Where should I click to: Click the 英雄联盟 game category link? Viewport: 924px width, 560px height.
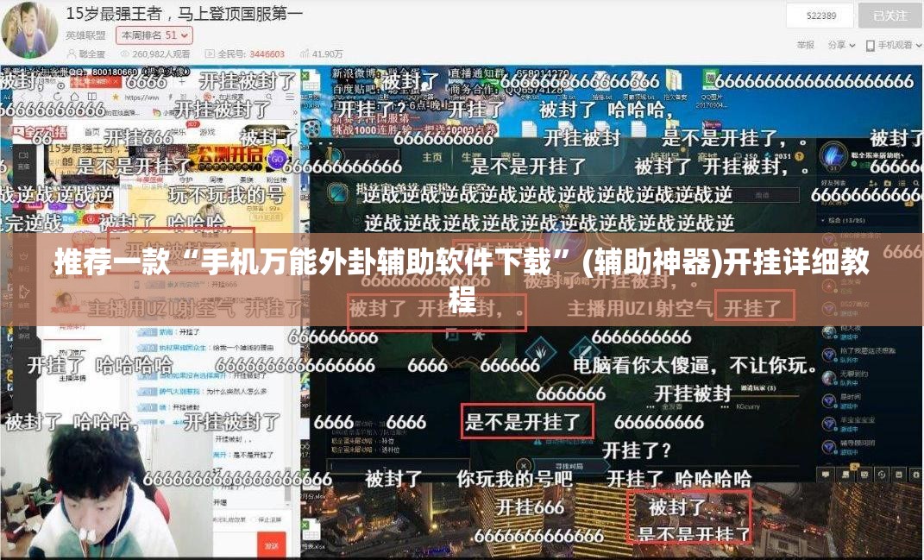point(85,35)
